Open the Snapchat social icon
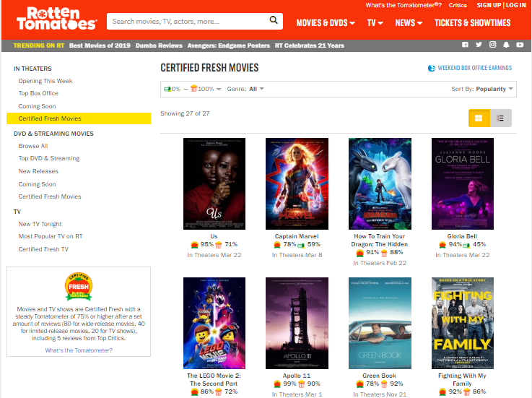This screenshot has width=532, height=398. [506, 45]
